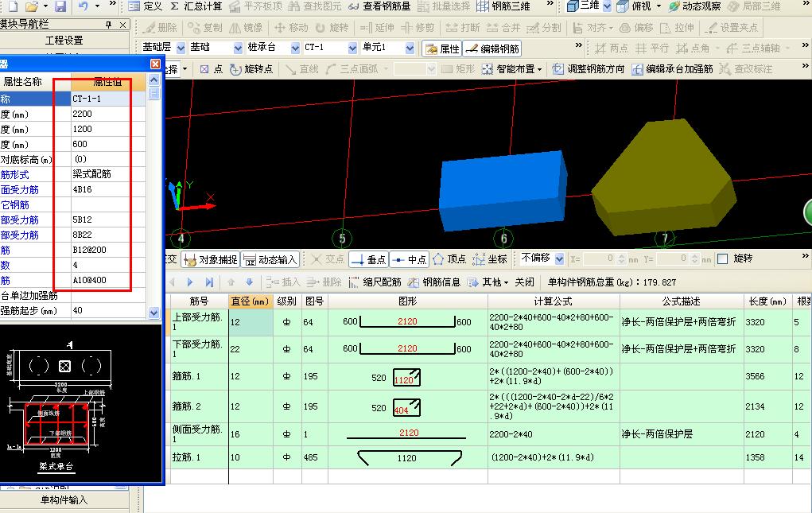The width and height of the screenshot is (812, 513).
Task: Open 其他 other options menu
Action: [488, 282]
